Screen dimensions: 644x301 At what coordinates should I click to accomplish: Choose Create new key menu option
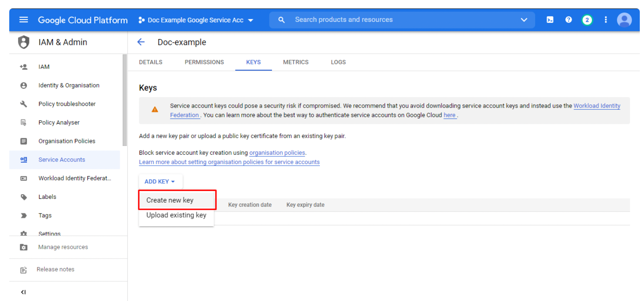[177, 200]
